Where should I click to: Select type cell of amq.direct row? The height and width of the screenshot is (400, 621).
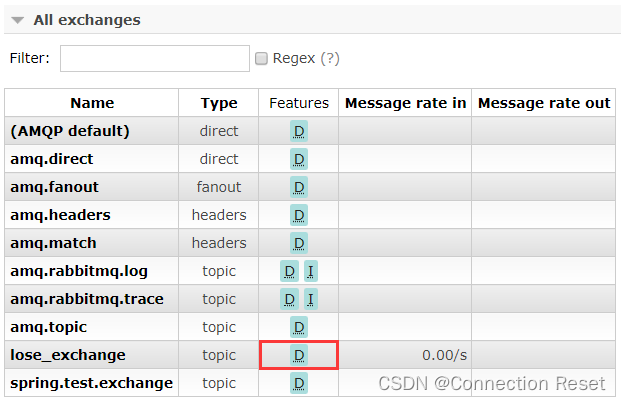coord(219,159)
